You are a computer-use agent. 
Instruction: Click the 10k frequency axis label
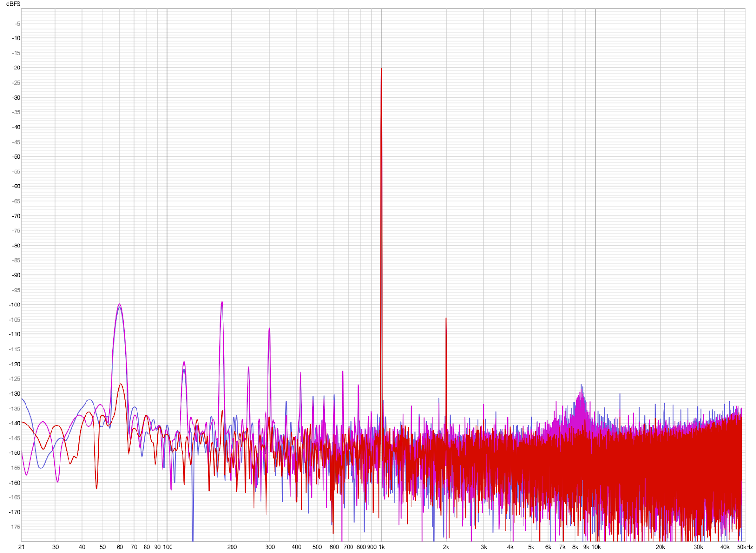coord(596,547)
